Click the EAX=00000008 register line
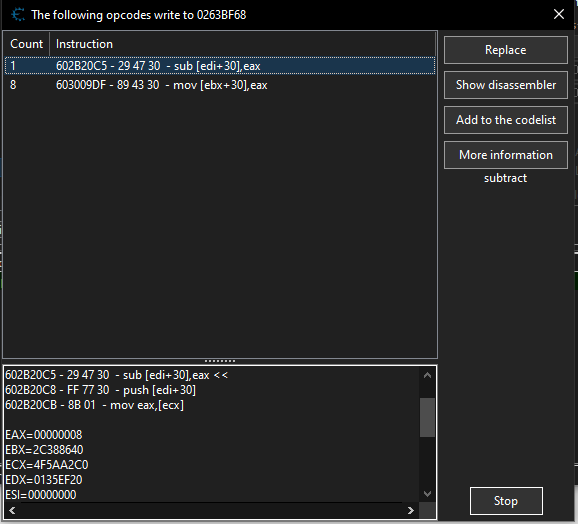Screen dimensions: 578x524 coord(44,435)
